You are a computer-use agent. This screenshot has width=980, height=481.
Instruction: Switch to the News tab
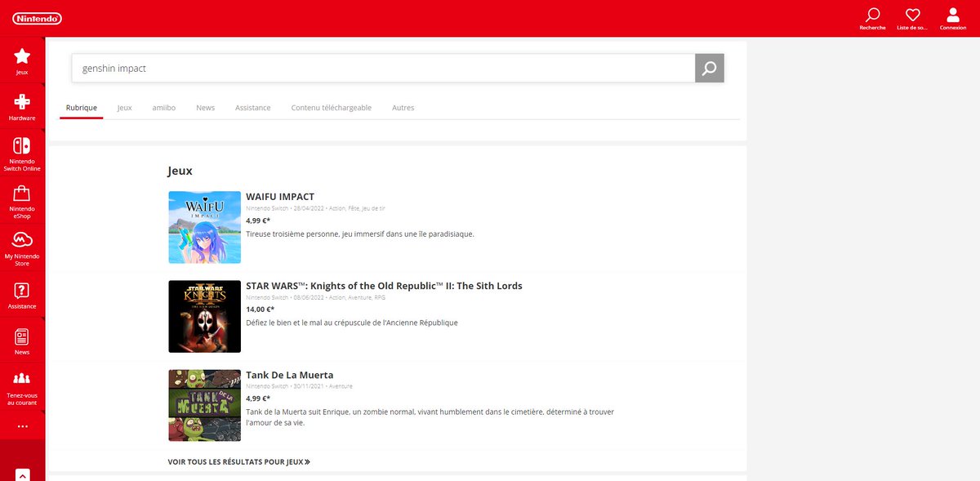[206, 108]
